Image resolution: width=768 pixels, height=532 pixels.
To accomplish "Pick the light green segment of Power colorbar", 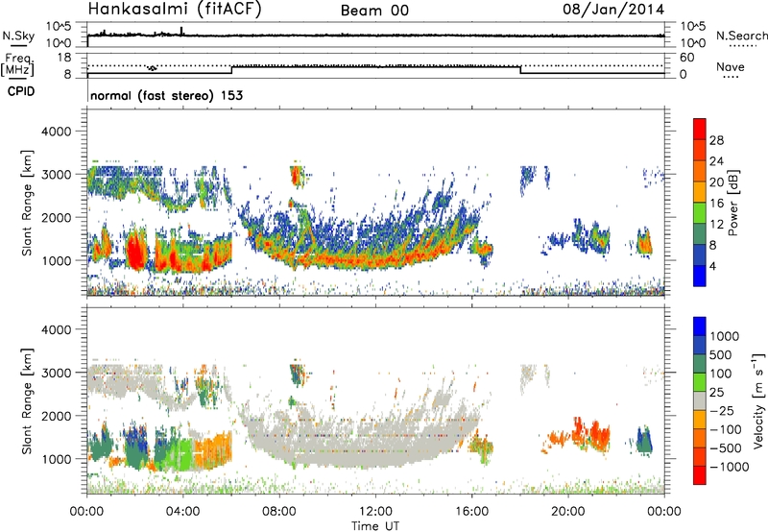I will (700, 213).
